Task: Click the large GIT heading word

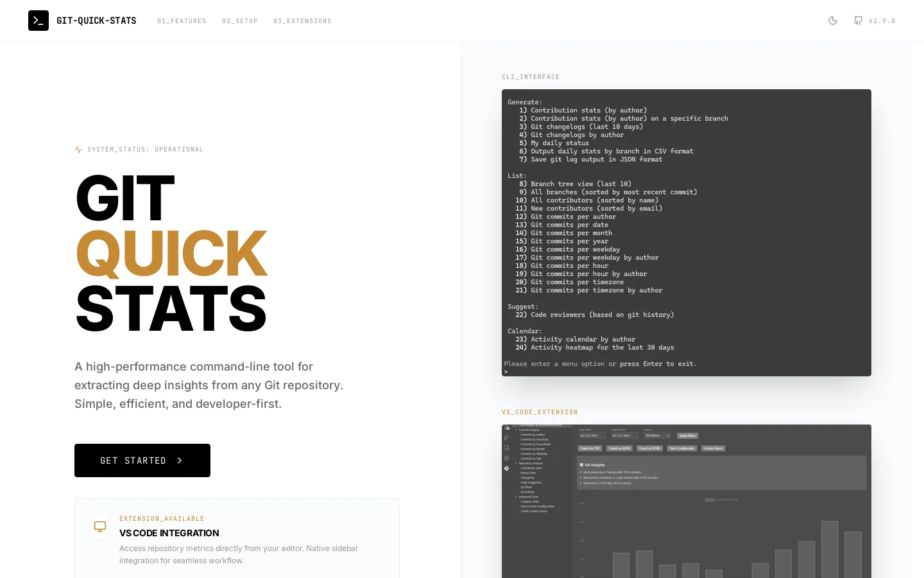Action: [125, 198]
